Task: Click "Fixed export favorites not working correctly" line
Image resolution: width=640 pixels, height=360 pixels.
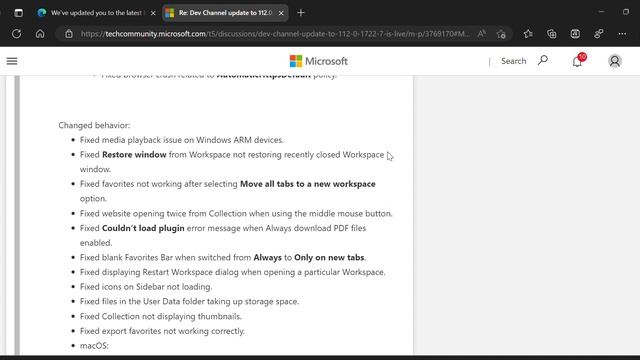Action: coord(162,331)
